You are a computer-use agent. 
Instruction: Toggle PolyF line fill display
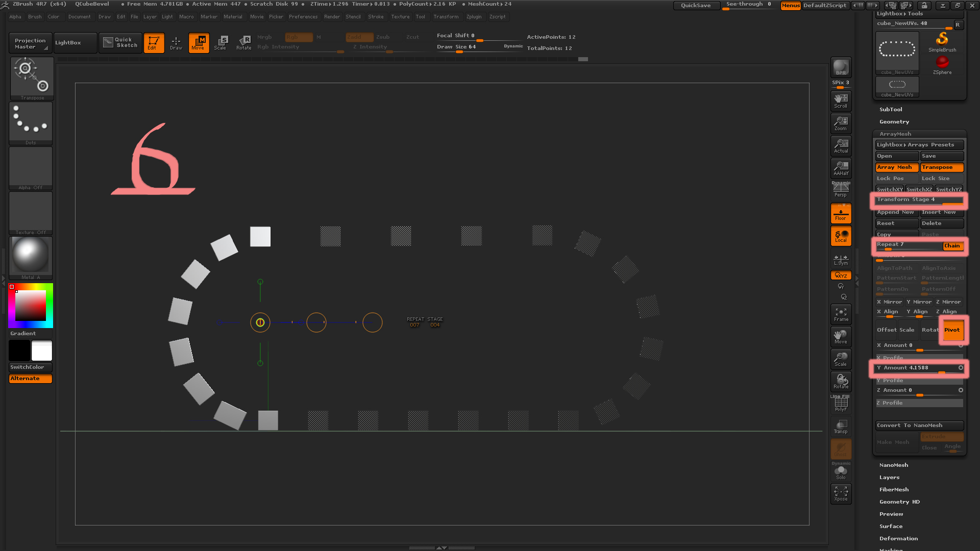841,403
